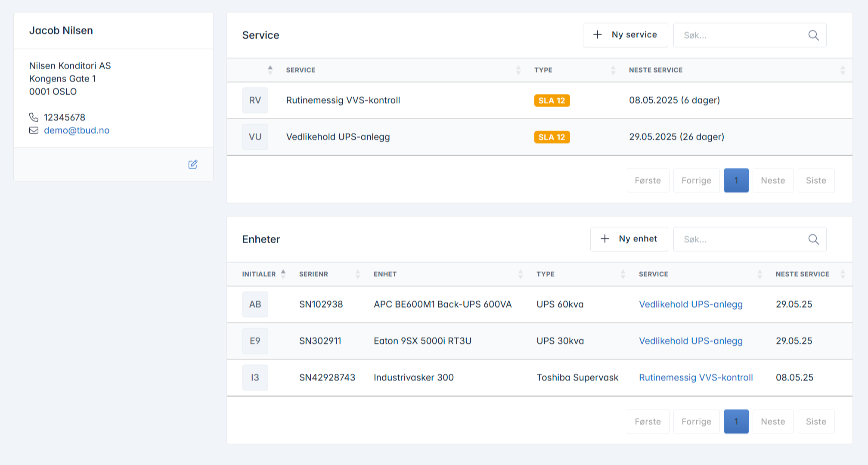Click the AB unit initials badge
This screenshot has height=465, width=868.
coord(255,304)
